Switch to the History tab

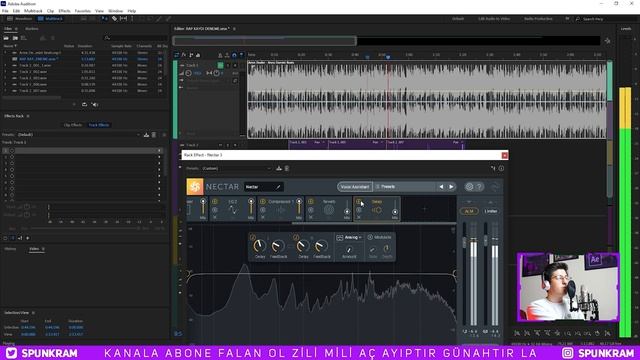tap(10, 249)
